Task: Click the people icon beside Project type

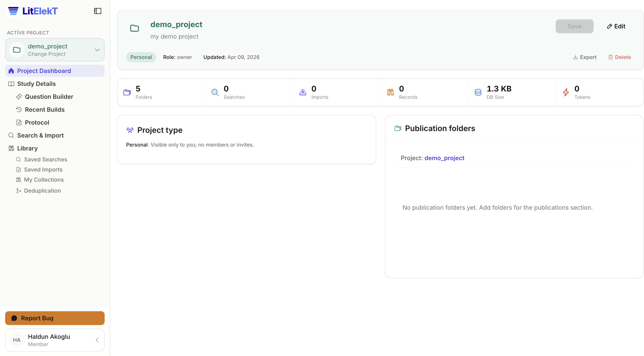Action: tap(130, 130)
